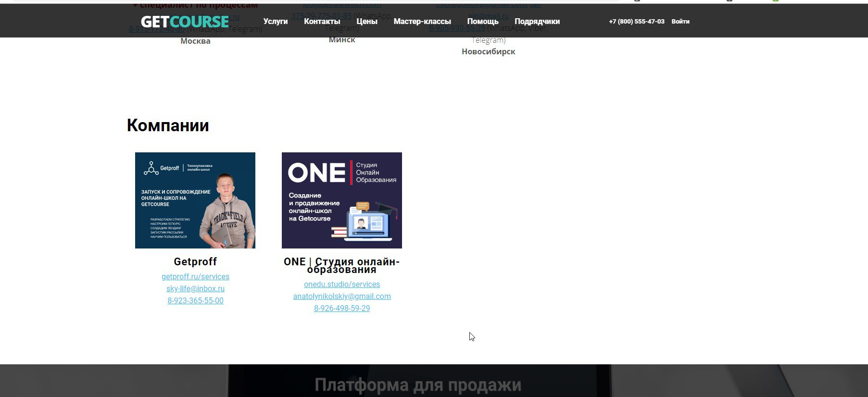Click the 8-926-498-59-29 phone link

click(342, 308)
